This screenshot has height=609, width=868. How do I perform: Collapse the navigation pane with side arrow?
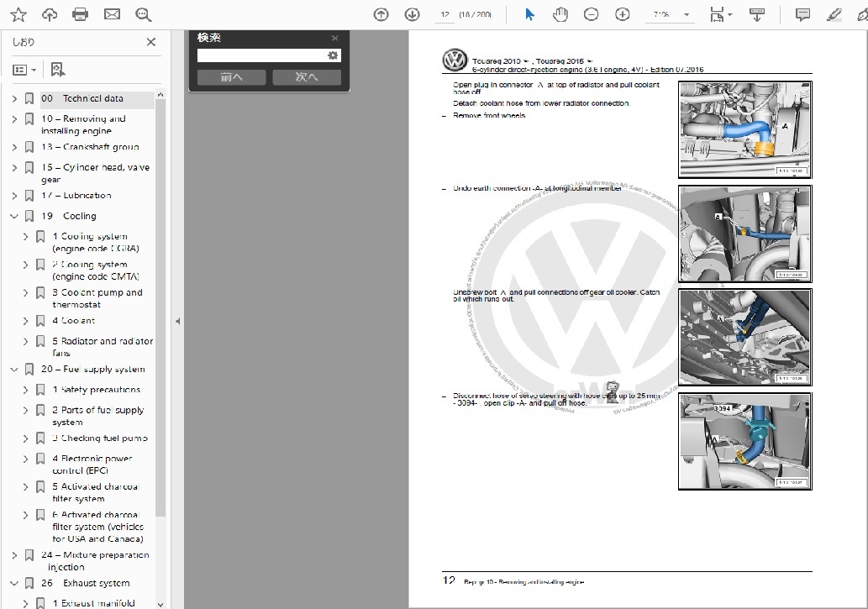(x=177, y=321)
